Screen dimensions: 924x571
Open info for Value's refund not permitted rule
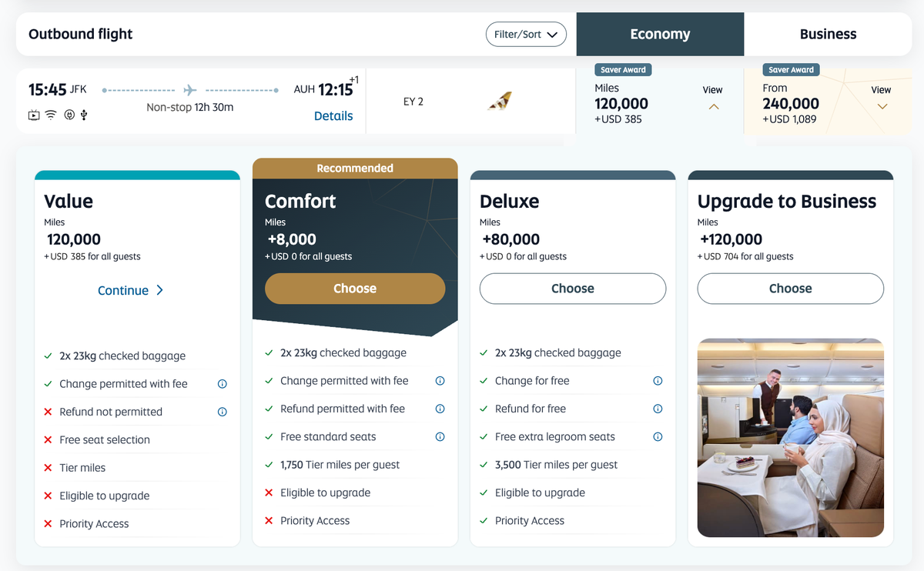(x=222, y=411)
